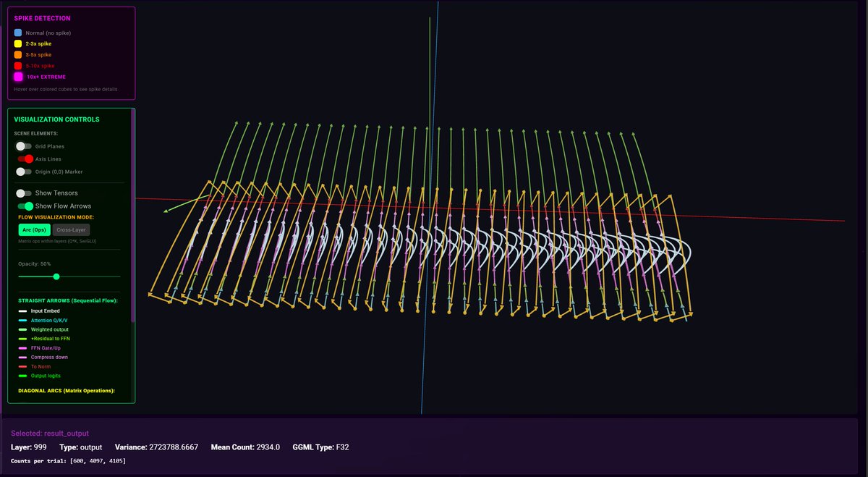This screenshot has width=868, height=477.
Task: Select the Arc (Ops) mode tab
Action: click(34, 229)
